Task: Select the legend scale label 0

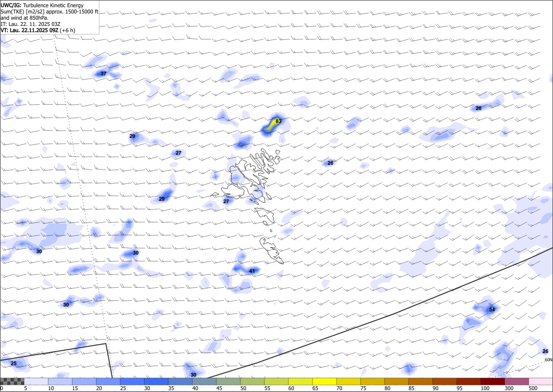Action: click(2, 388)
